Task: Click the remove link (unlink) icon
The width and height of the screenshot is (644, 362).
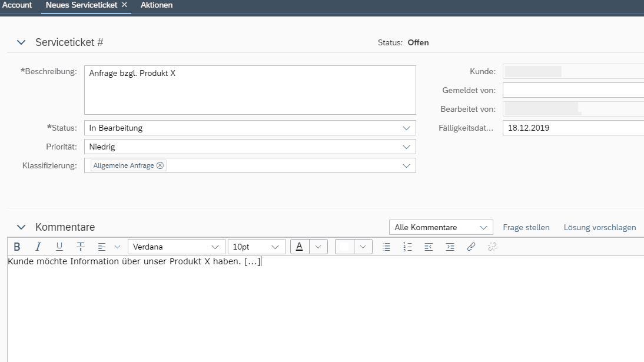Action: (x=492, y=247)
